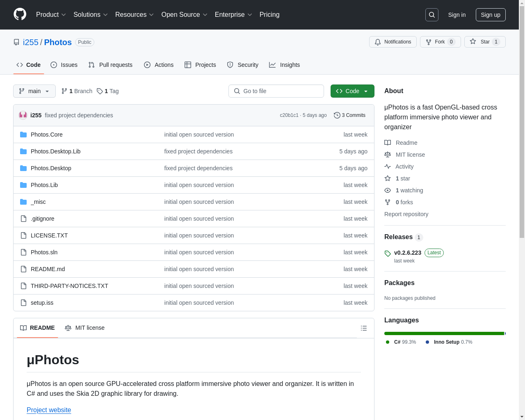This screenshot has height=420, width=525.
Task: Click the commits history clock icon
Action: pyautogui.click(x=337, y=115)
